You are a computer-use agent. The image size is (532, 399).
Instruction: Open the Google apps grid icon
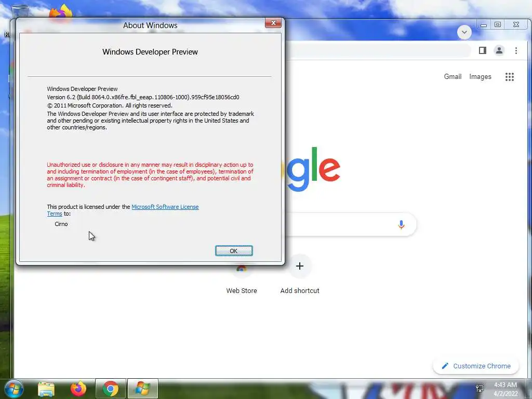(509, 77)
